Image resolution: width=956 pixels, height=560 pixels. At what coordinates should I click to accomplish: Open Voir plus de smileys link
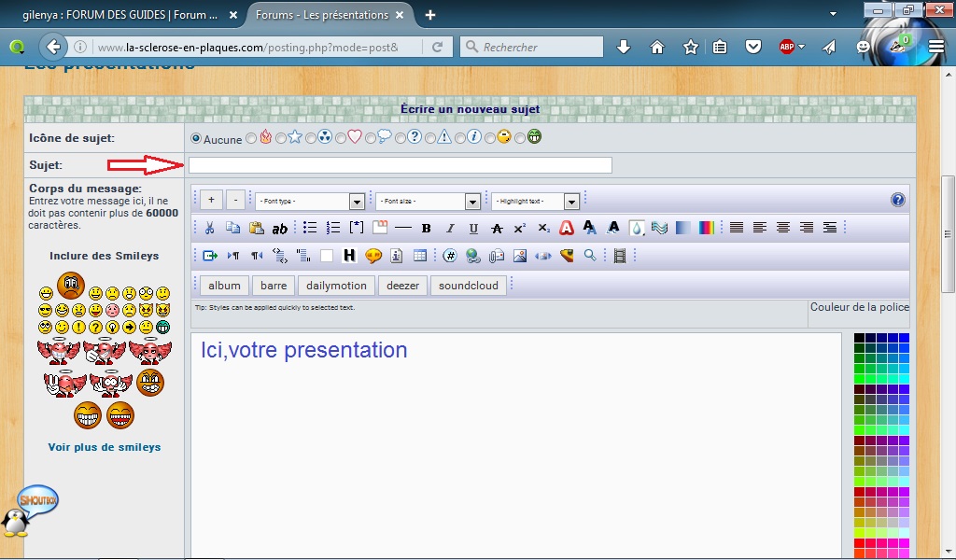click(x=105, y=447)
